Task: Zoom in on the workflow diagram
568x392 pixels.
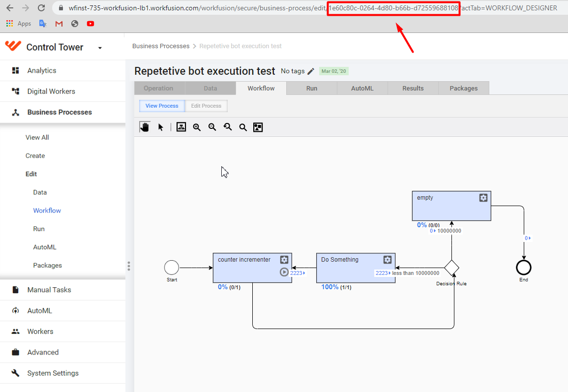Action: [197, 127]
